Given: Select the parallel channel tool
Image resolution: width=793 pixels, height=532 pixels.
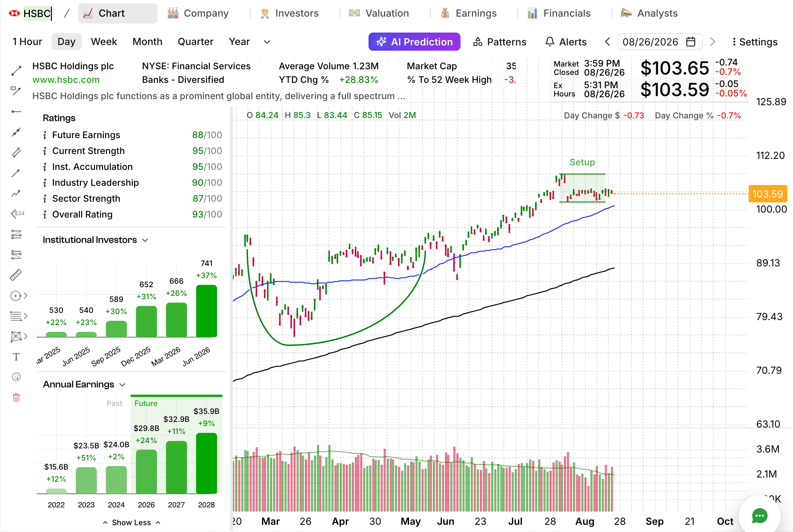Looking at the screenshot, I should (16, 152).
